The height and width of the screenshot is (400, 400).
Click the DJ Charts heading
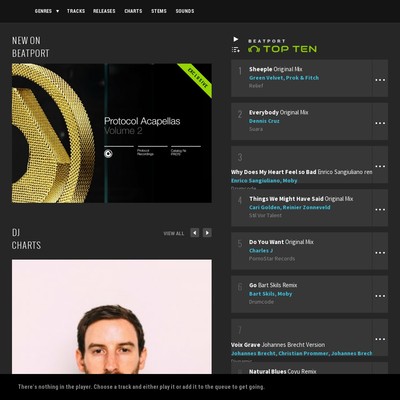26,239
